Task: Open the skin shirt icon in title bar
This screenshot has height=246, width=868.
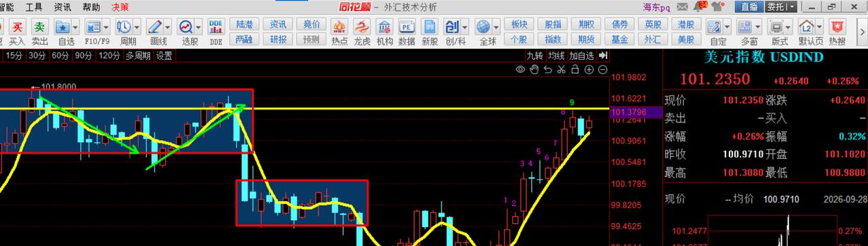Action: pyautogui.click(x=717, y=7)
